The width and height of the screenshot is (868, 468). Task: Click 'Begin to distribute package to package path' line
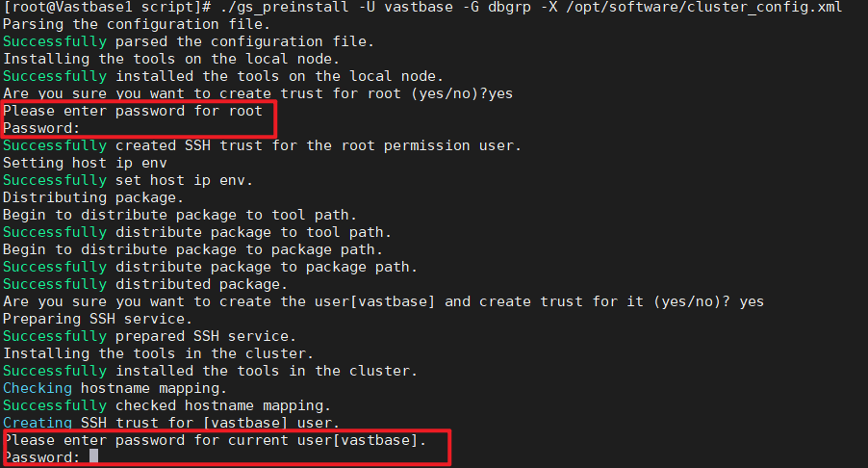click(192, 249)
